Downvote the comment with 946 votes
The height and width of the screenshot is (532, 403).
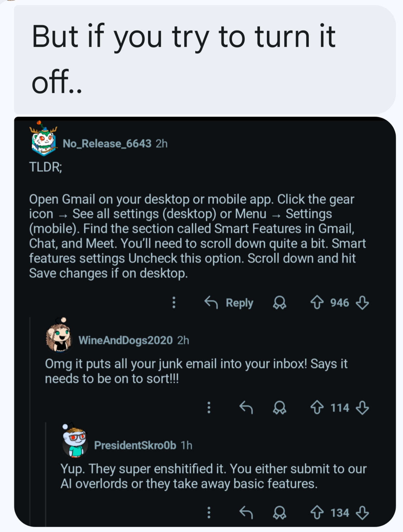pos(362,303)
